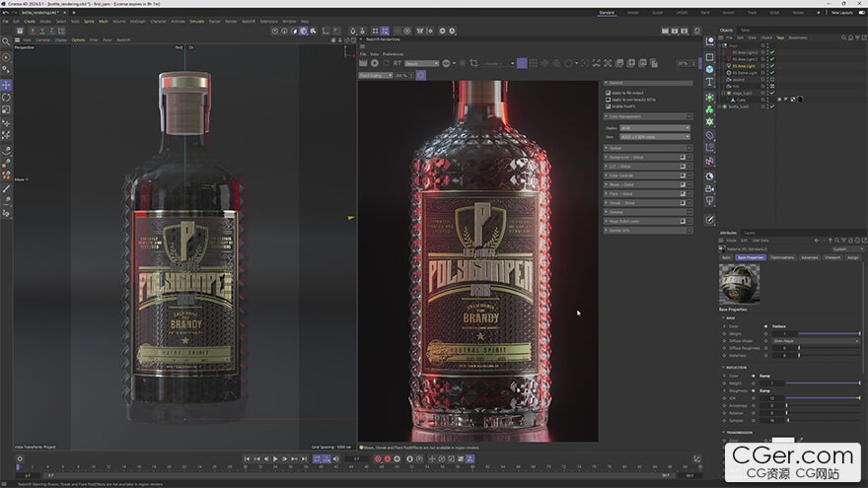Click the crop region icon in RenderView toolbar
Viewport: 868px width, 488px height.
tap(473, 64)
